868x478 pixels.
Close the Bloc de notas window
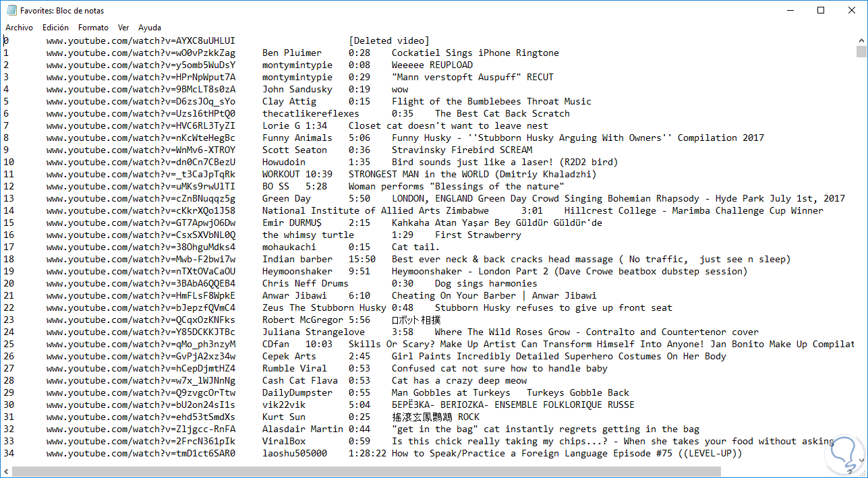[852, 10]
